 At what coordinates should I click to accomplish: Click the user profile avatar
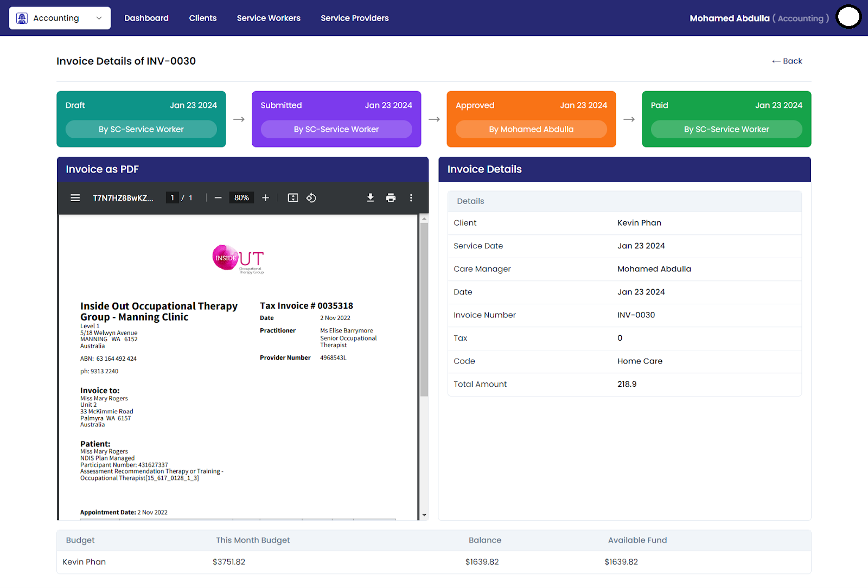click(x=848, y=17)
